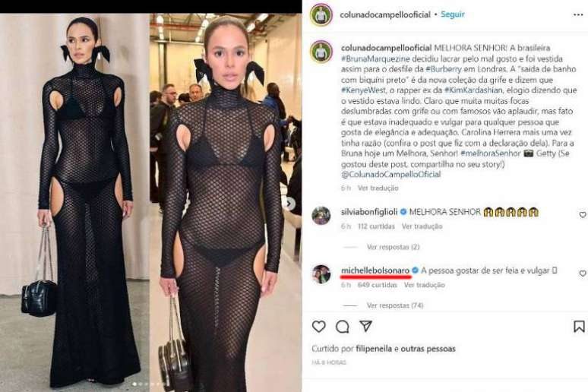The image size is (588, 392).
Task: View likes via outras pessoas
Action: pos(428,349)
